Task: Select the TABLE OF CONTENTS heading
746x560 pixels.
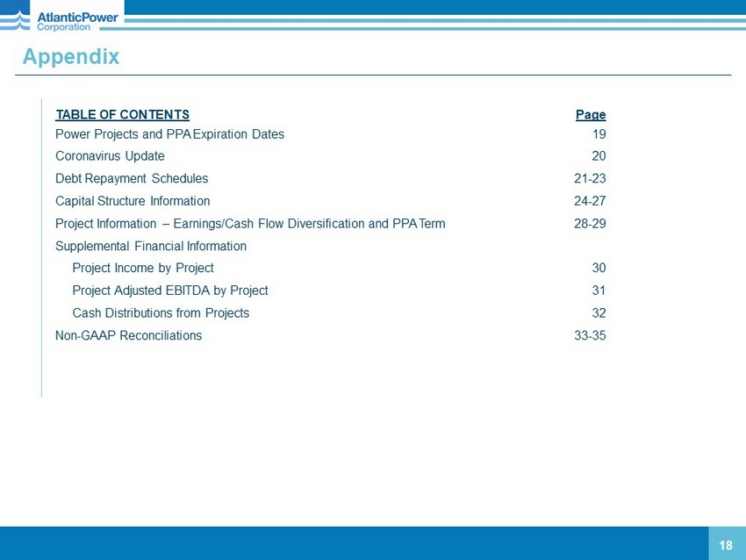Action: 122,115
